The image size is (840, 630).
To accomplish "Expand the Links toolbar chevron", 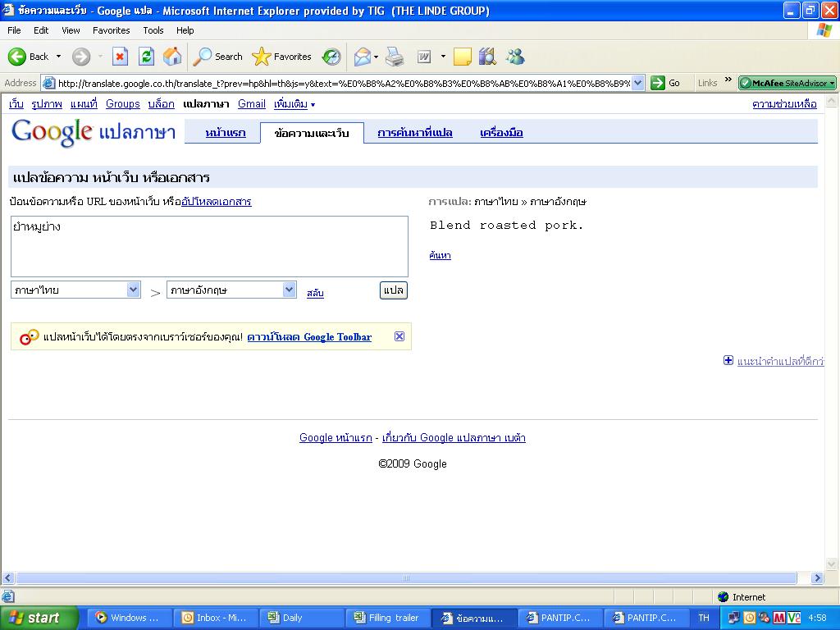I will [728, 80].
